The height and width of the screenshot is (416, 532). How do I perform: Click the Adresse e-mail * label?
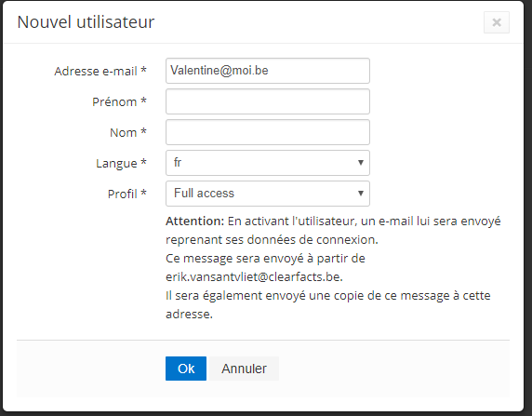tap(100, 71)
